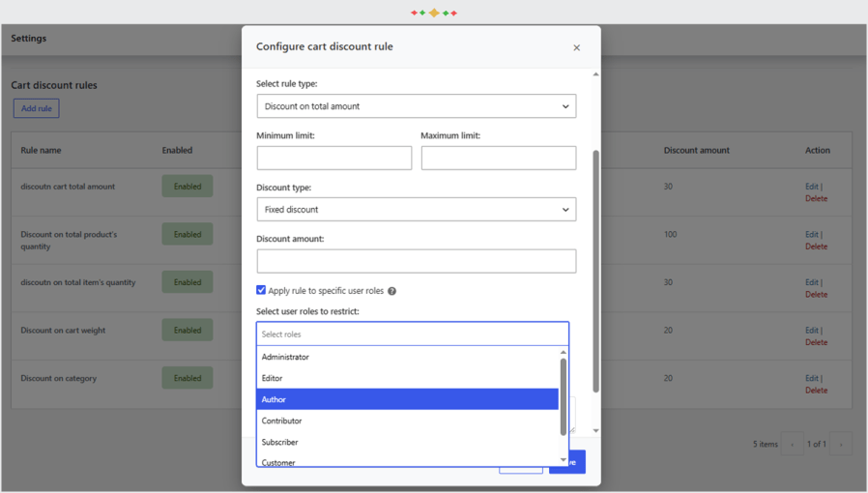Click the Cart discount rules heading

(54, 85)
